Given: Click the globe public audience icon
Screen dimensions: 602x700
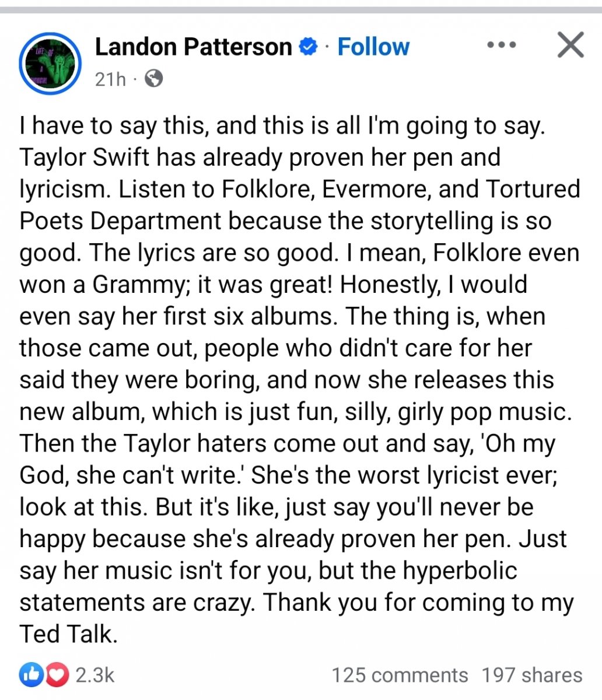Looking at the screenshot, I should [x=153, y=78].
